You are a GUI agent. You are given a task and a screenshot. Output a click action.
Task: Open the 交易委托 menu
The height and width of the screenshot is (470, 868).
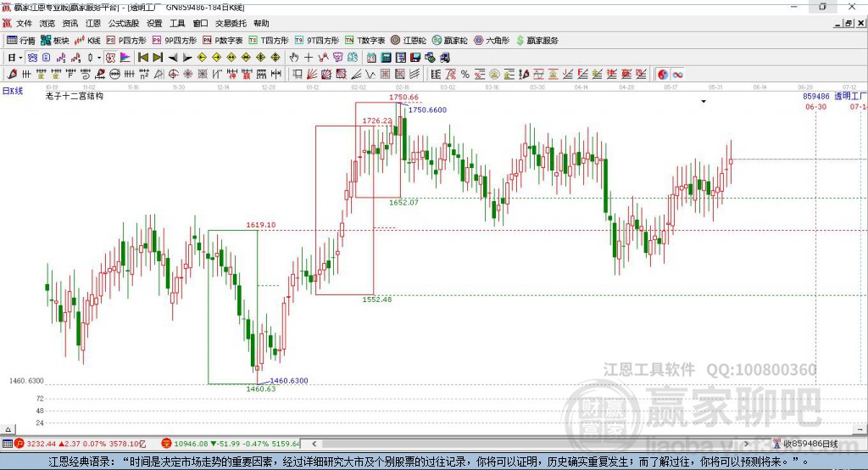231,23
